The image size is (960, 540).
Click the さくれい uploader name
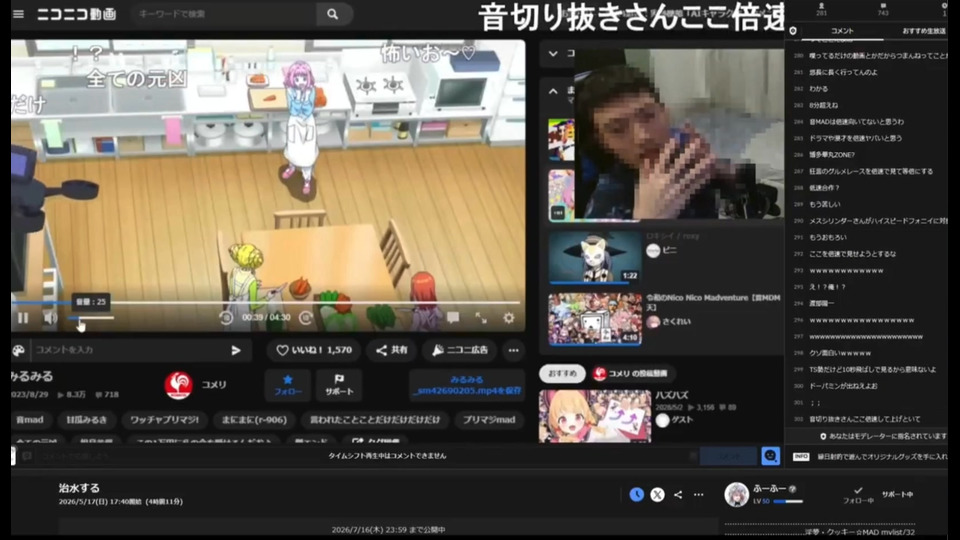(x=677, y=321)
